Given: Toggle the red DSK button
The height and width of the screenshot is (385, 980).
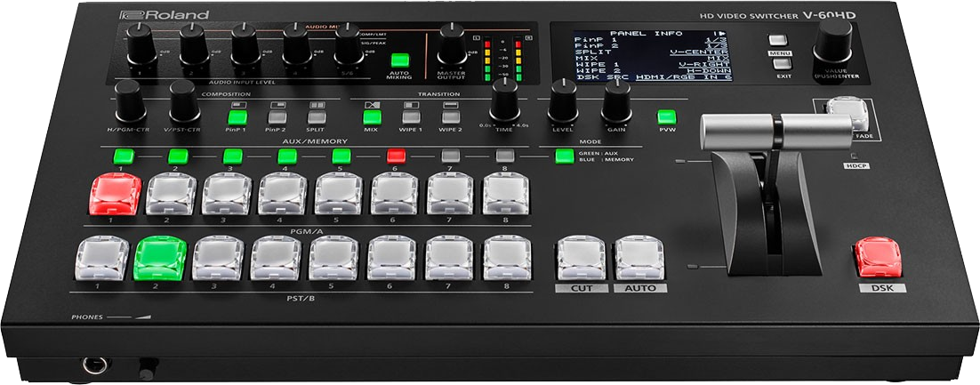Looking at the screenshot, I should tap(878, 258).
